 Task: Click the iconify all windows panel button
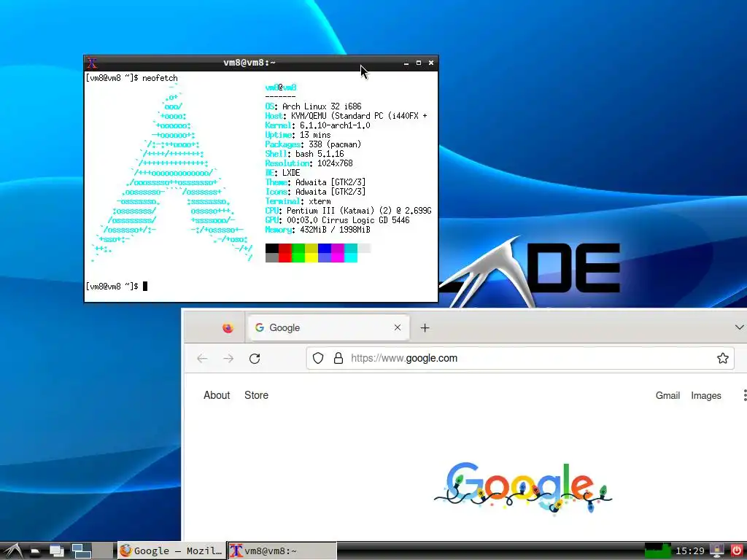pos(57,551)
